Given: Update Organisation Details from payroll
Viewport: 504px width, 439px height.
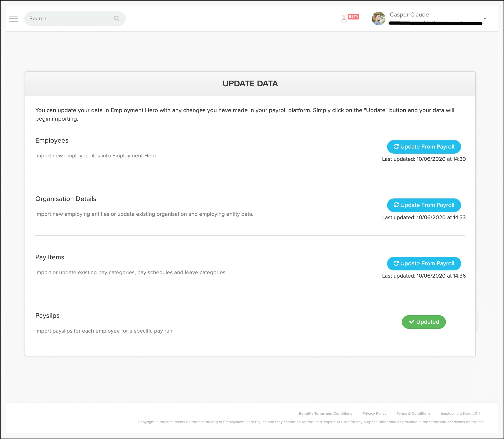Looking at the screenshot, I should 424,205.
